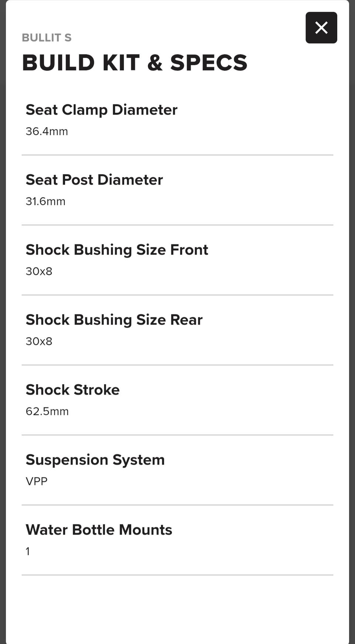This screenshot has height=644, width=355.
Task: Select the Suspension System label
Action: [x=95, y=460]
